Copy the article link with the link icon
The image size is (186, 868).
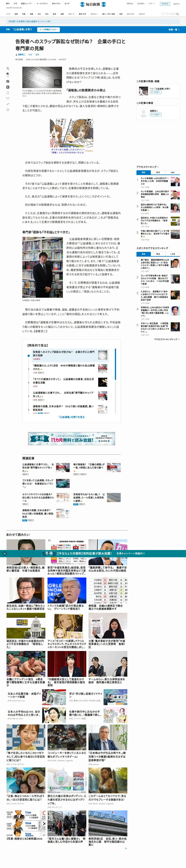[x=8, y=104]
